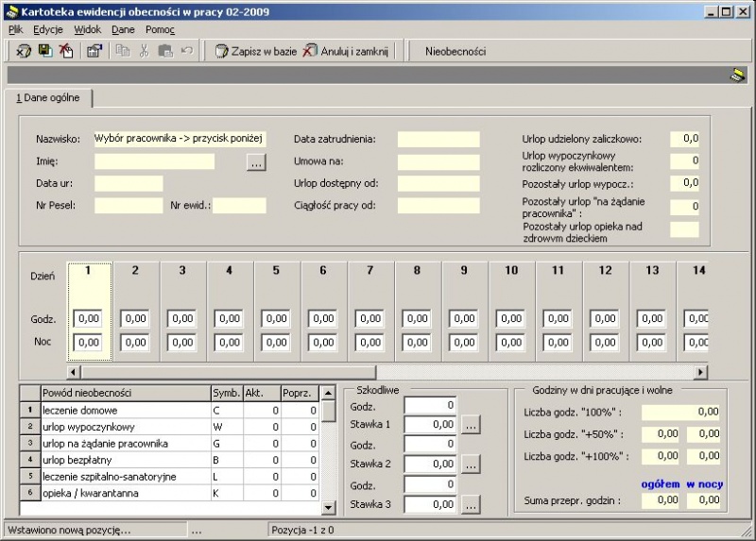Screen dimensions: 756x541
Task: Click the Urlop dostępny od field
Action: click(438, 183)
